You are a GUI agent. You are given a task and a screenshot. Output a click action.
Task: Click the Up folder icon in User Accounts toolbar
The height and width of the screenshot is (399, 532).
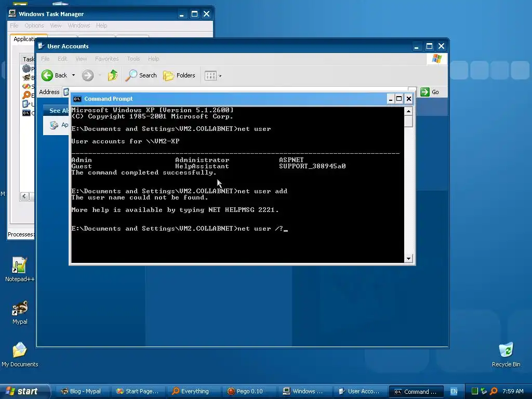(x=113, y=75)
